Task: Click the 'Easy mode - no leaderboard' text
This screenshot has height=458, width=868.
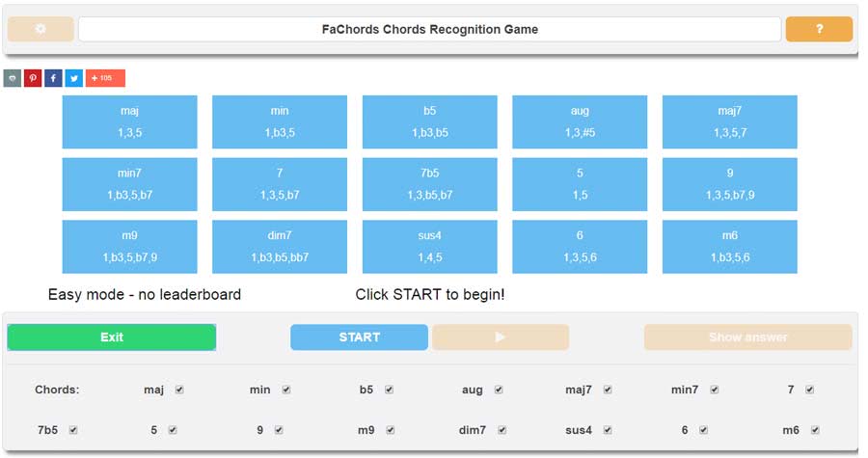Action: pyautogui.click(x=145, y=294)
